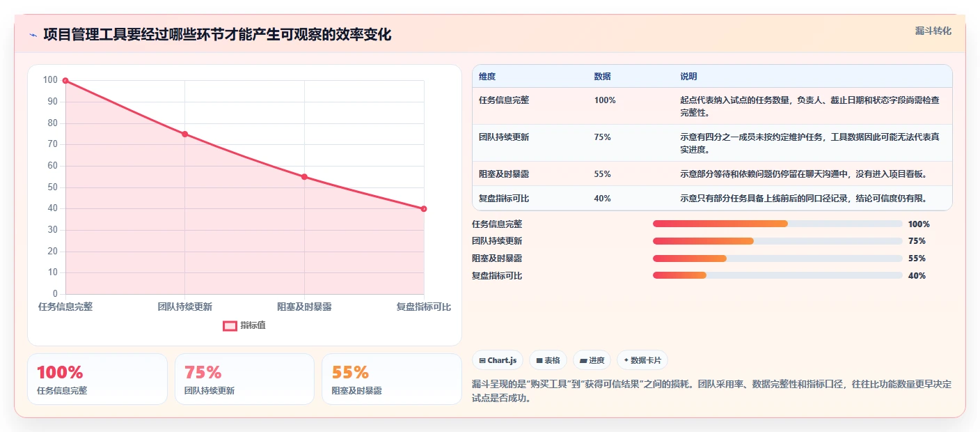Click the description starting 起点代表纳入试点

(810, 107)
